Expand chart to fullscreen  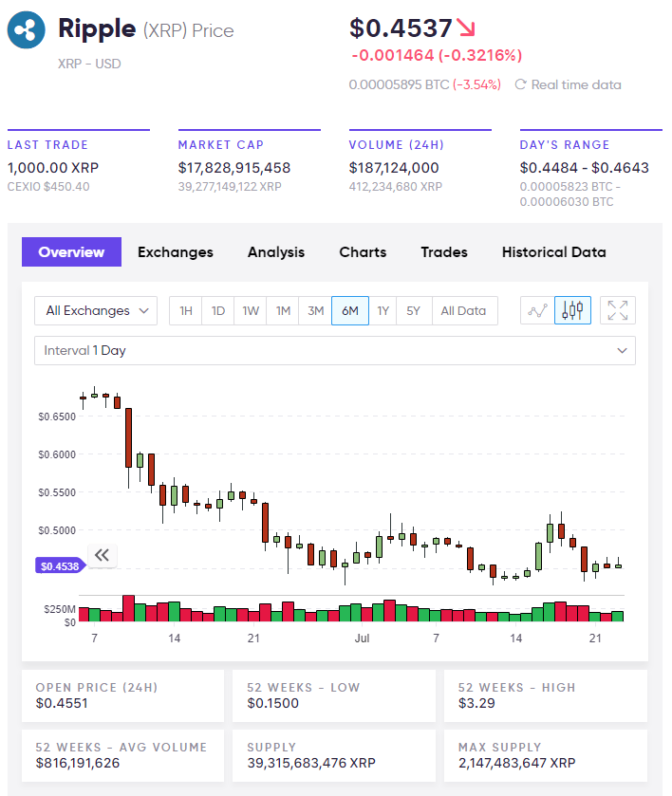618,310
